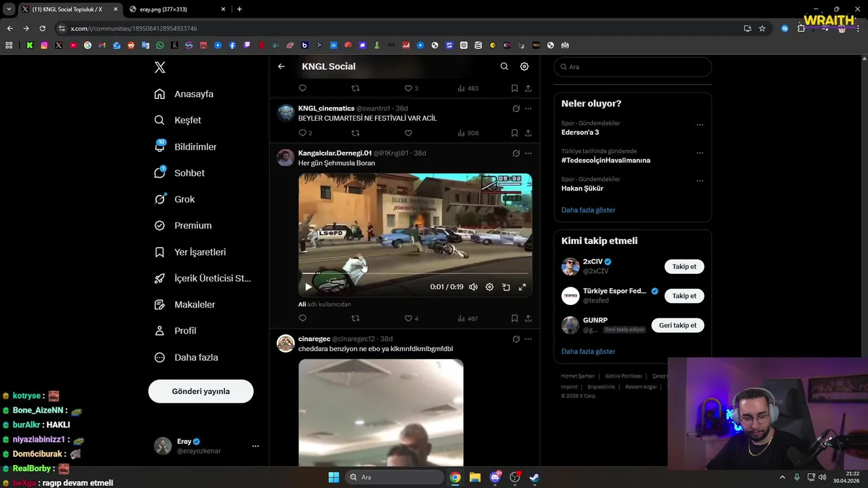868x488 pixels.
Task: Follow back GUNRP with Geri takip et
Action: [677, 325]
